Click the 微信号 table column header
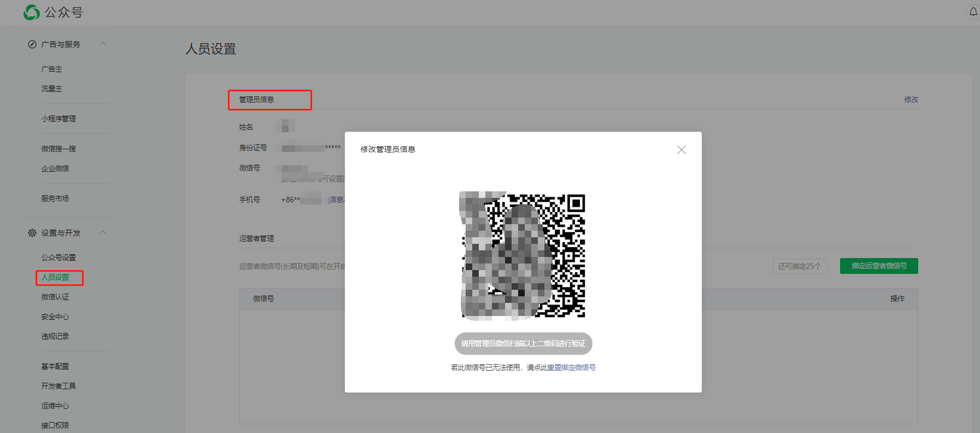 click(263, 299)
